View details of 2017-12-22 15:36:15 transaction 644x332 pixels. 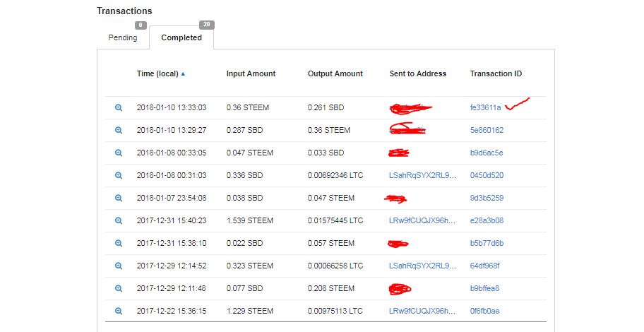(119, 311)
